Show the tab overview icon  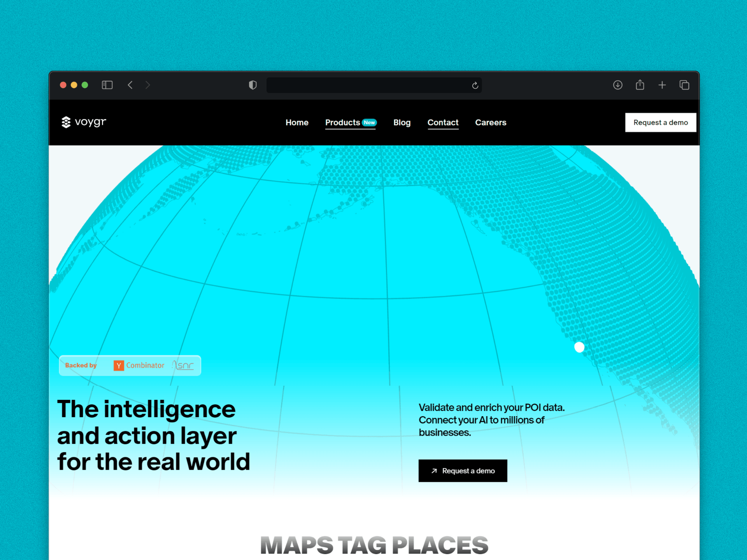point(684,85)
